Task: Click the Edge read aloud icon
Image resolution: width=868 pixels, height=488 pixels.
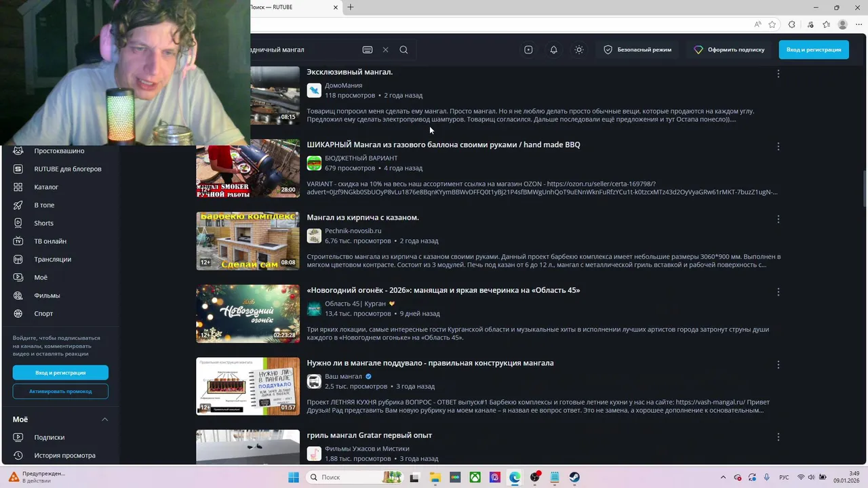Action: [757, 24]
